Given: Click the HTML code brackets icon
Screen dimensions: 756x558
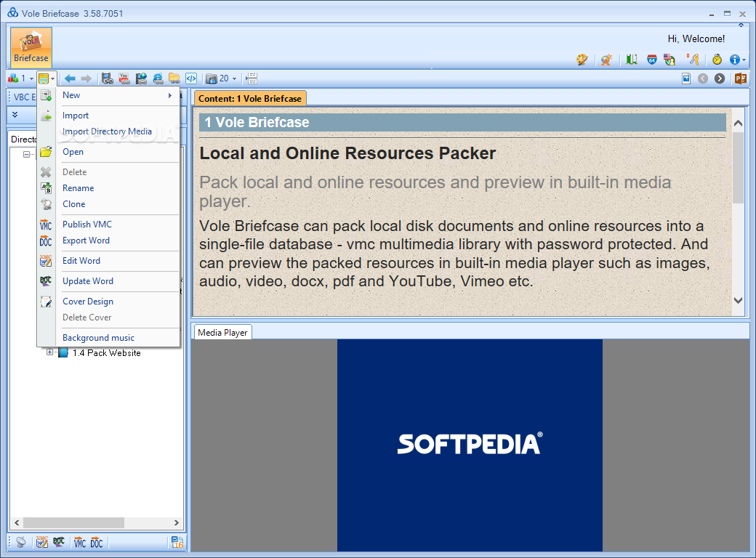Looking at the screenshot, I should point(191,78).
